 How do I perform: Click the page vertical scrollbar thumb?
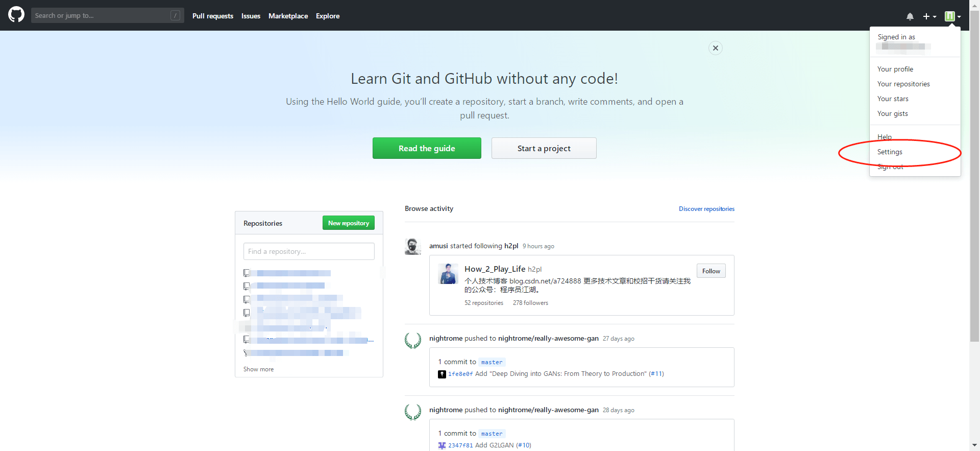975,176
